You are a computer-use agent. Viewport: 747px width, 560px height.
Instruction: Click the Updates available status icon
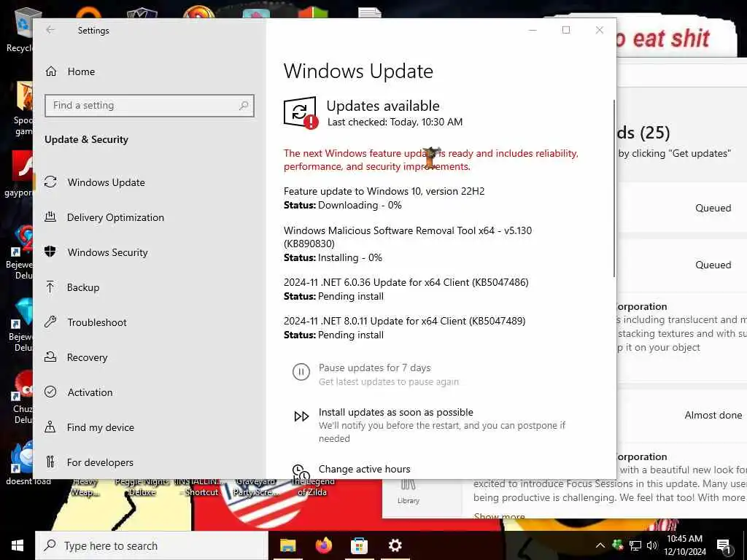(300, 112)
